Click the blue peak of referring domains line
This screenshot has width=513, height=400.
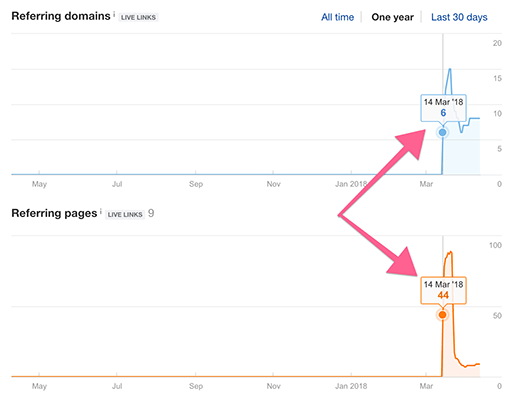[x=450, y=69]
